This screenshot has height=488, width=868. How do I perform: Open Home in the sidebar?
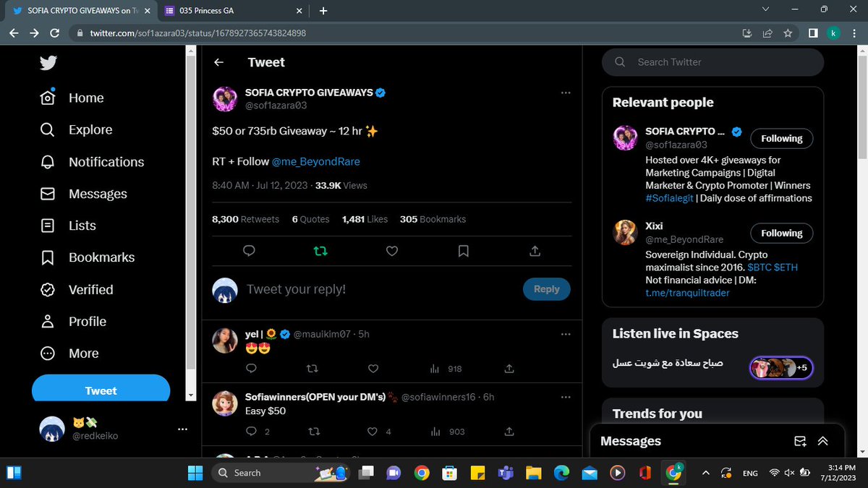tap(72, 98)
